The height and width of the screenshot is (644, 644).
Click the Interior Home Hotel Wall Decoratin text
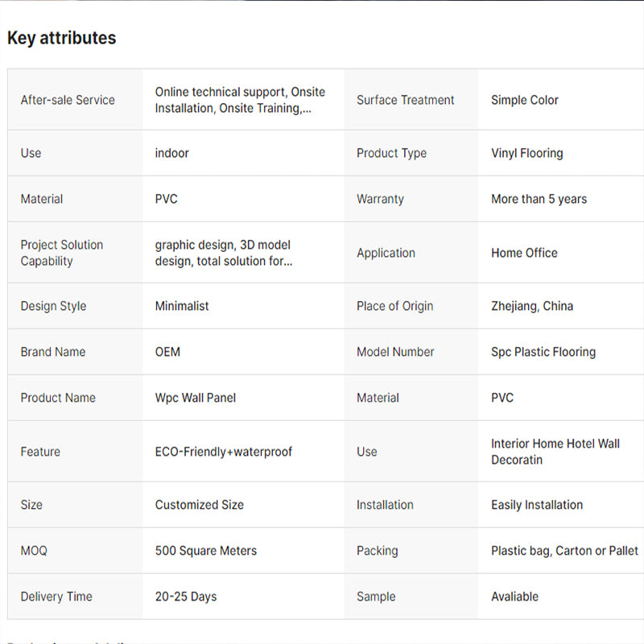point(555,452)
